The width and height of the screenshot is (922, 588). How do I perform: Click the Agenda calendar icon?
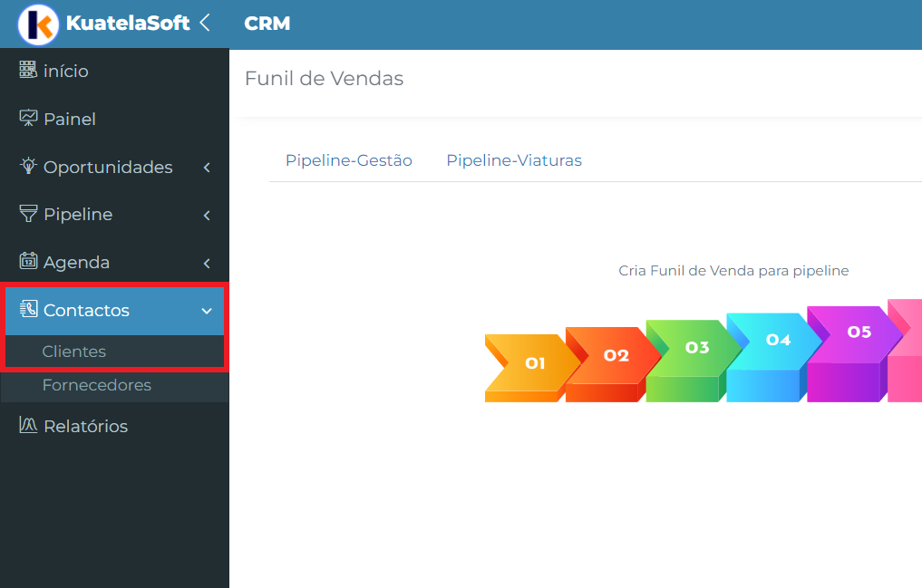pyautogui.click(x=28, y=262)
